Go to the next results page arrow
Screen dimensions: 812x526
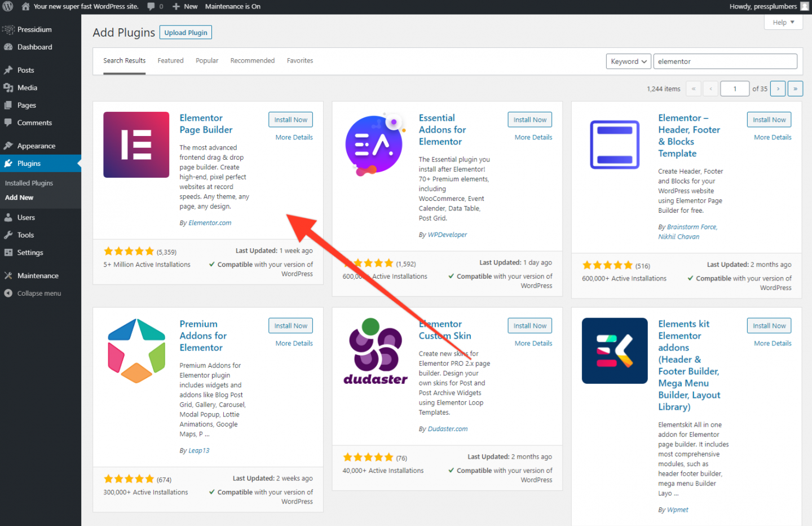coord(778,89)
